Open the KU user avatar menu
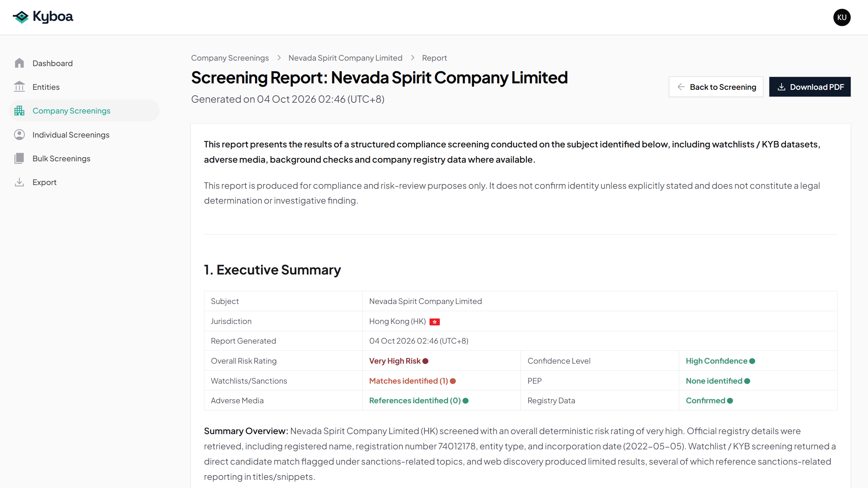 [842, 17]
